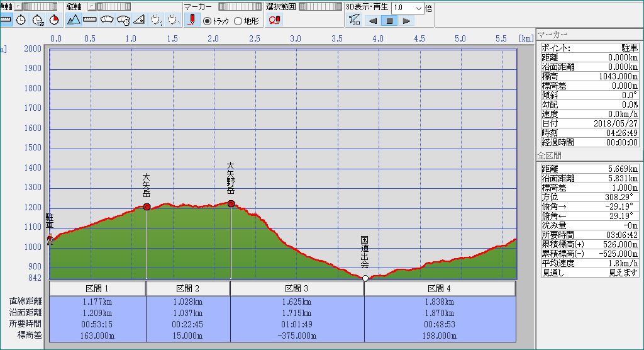This screenshot has height=350, width=644.
Task: Click the ポイント value 駐車
Action: tap(630, 48)
